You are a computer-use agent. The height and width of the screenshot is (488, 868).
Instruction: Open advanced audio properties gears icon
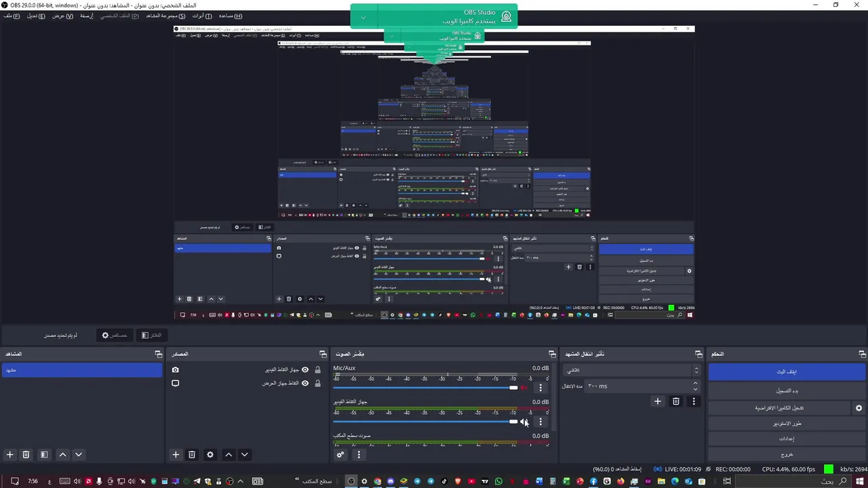click(x=340, y=455)
